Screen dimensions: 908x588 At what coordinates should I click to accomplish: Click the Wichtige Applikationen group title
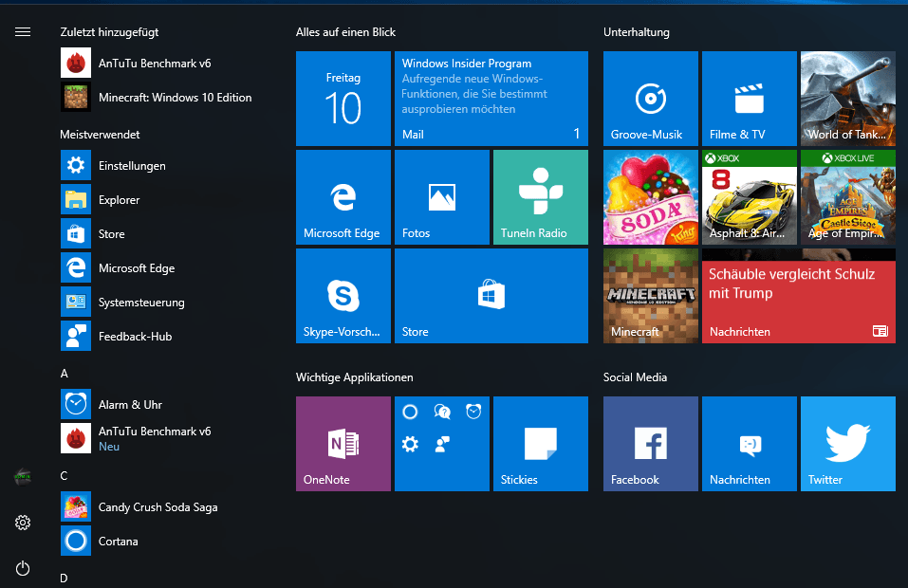[x=355, y=377]
